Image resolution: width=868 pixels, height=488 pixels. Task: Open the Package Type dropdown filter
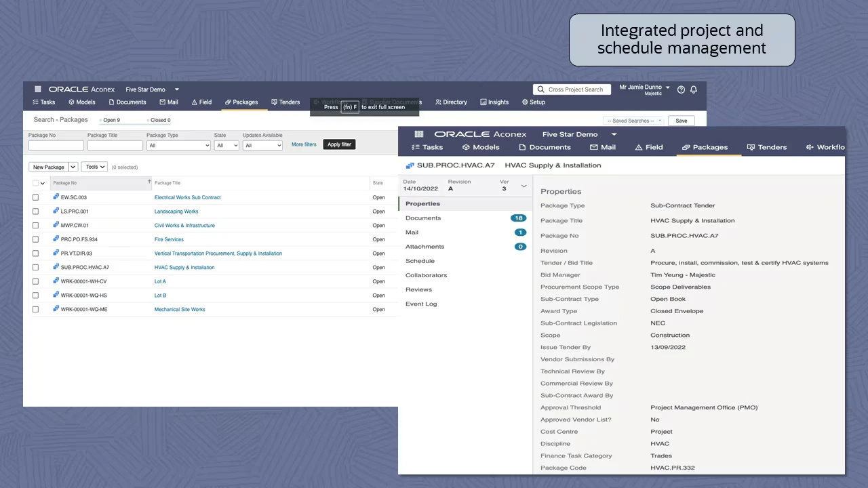point(178,145)
